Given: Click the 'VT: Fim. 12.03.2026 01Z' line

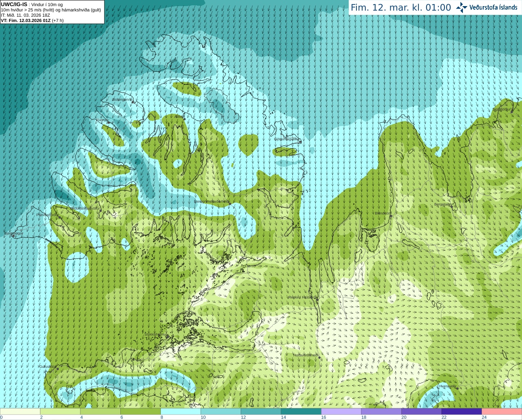Looking at the screenshot, I should (26, 20).
